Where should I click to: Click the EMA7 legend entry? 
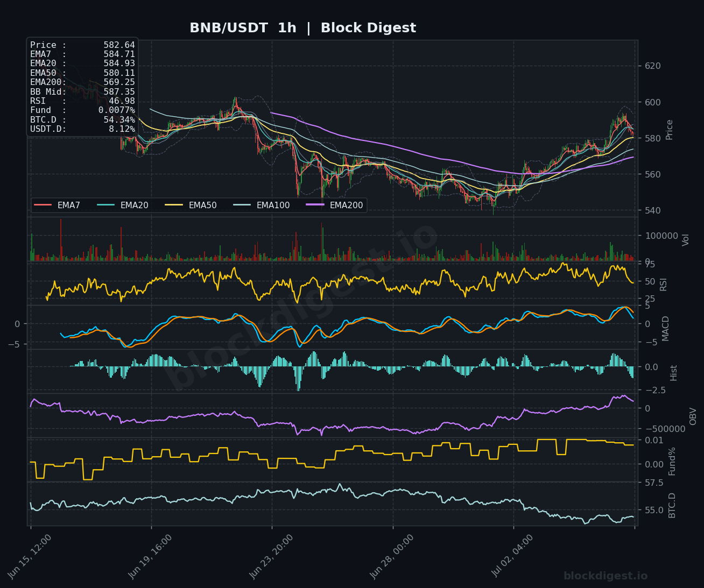tap(57, 205)
